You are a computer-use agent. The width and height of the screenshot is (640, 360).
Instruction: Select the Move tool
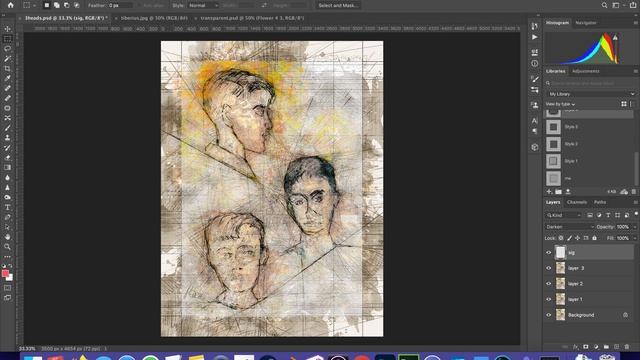7,29
